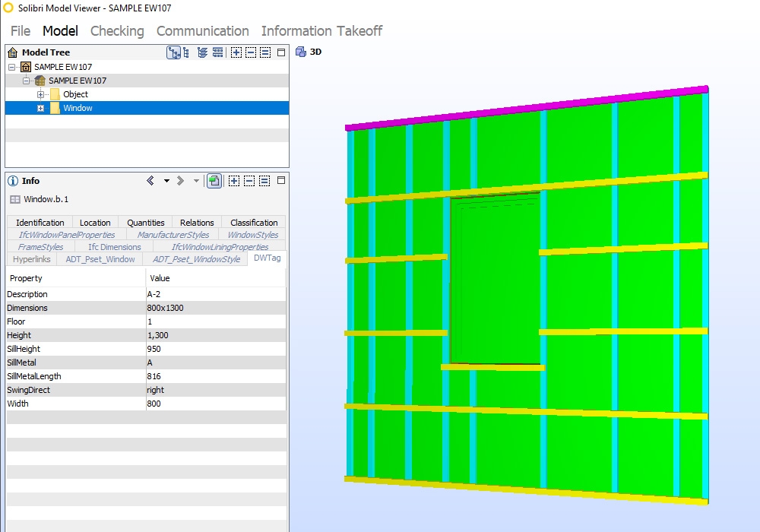Switch to the Communication view
The image size is (760, 532).
203,31
